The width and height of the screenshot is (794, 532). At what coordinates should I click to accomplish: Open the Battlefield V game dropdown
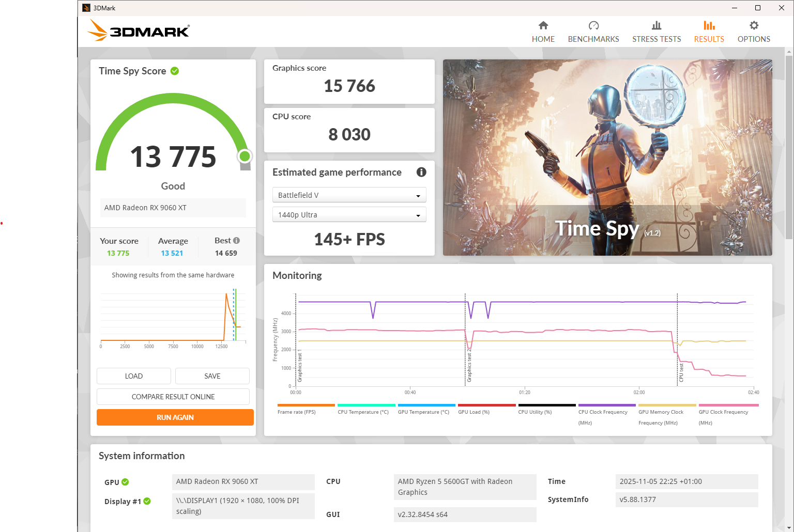[x=349, y=195]
